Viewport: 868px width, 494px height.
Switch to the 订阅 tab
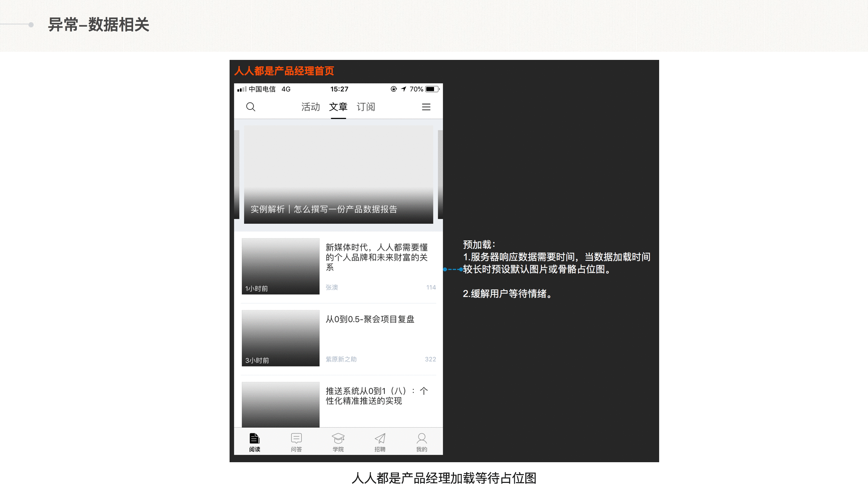tap(366, 107)
